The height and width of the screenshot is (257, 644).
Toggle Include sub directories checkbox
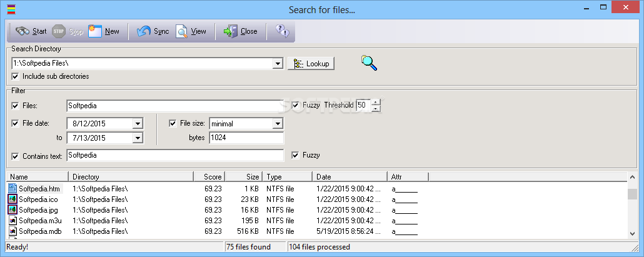15,76
